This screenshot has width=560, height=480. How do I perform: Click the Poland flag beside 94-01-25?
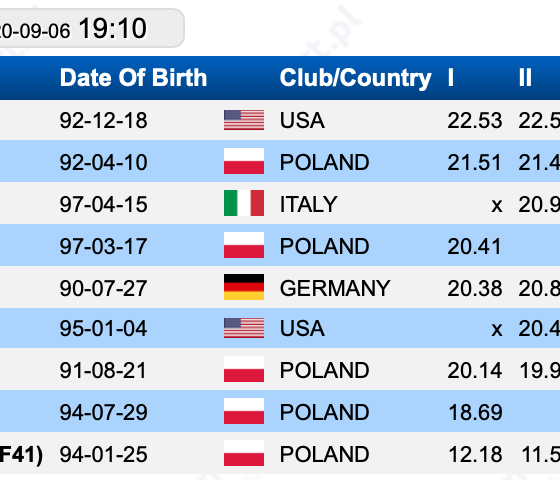pos(244,453)
